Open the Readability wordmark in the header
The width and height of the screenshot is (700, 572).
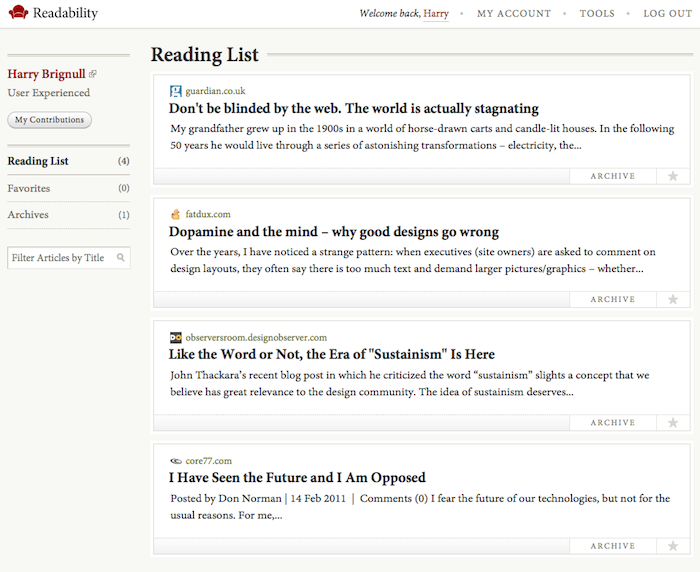click(65, 13)
